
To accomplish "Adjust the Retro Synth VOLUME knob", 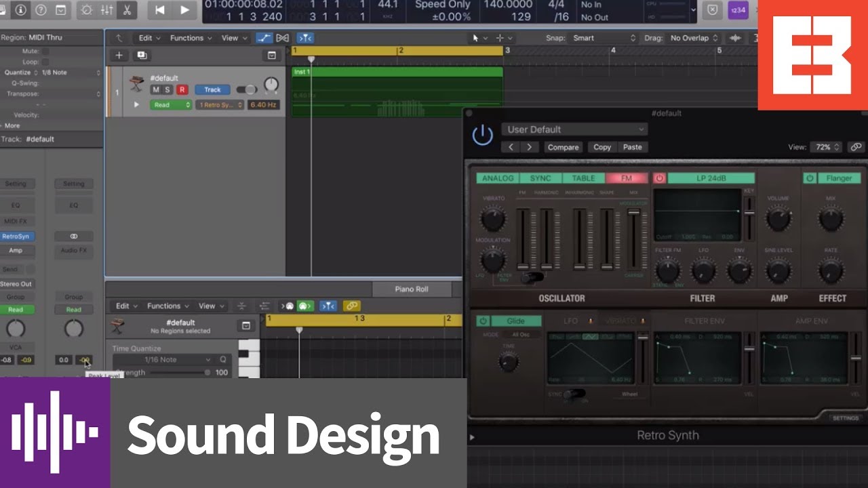I will pyautogui.click(x=778, y=219).
